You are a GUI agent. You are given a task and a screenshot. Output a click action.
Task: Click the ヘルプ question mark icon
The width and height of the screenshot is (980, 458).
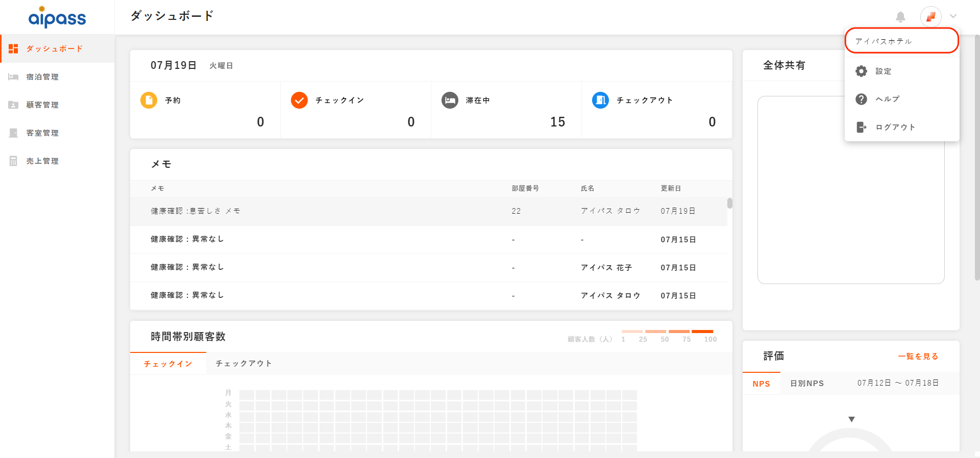pyautogui.click(x=861, y=99)
